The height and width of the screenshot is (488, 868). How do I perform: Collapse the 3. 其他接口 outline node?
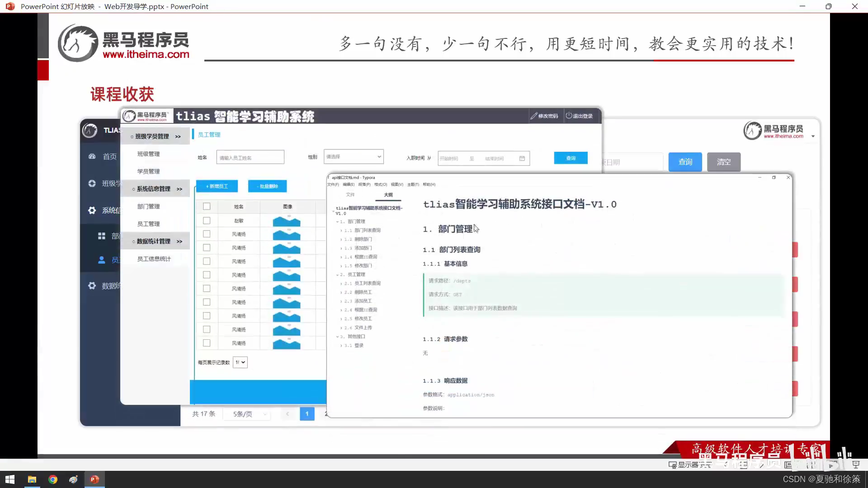(x=337, y=337)
